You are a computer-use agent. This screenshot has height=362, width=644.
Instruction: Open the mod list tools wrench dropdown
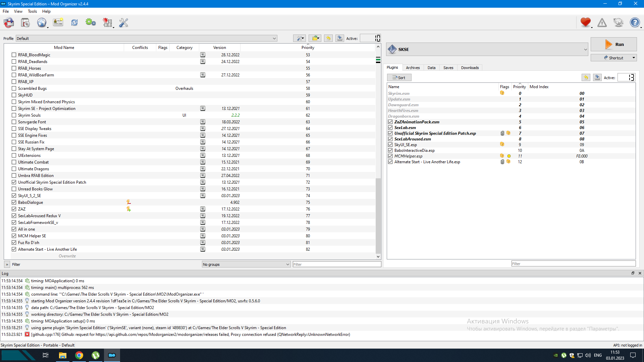299,38
